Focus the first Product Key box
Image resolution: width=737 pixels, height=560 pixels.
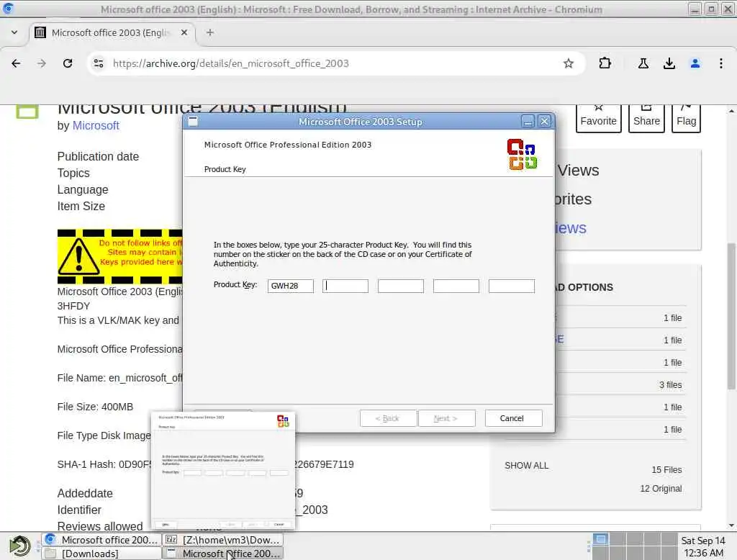tap(291, 286)
